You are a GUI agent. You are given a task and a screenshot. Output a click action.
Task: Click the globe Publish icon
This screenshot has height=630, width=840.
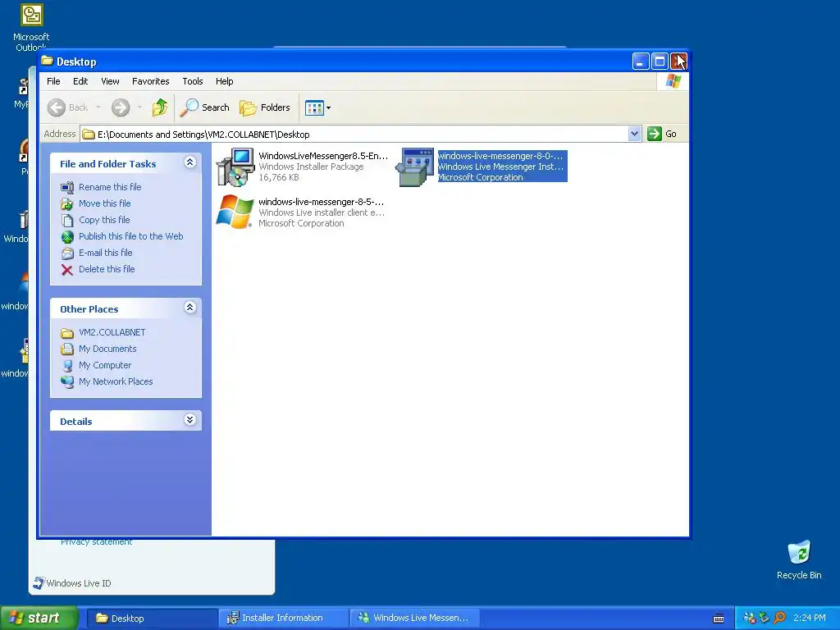click(x=67, y=237)
